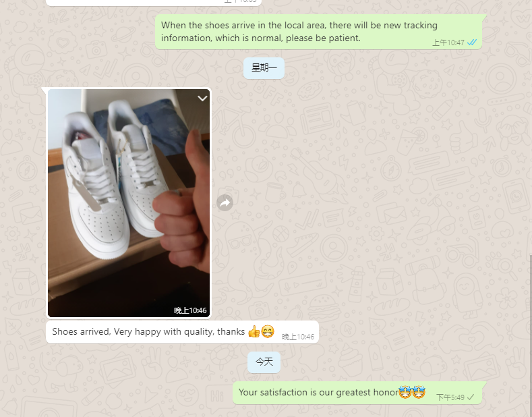Click the 下午5:49 timestamp
The height and width of the screenshot is (417, 532).
tap(450, 397)
